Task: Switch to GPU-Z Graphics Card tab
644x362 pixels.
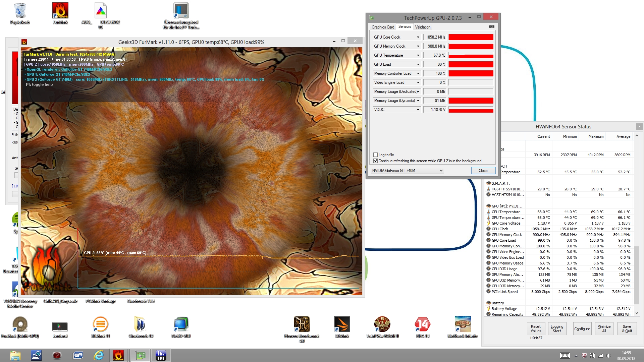Action: click(x=383, y=27)
